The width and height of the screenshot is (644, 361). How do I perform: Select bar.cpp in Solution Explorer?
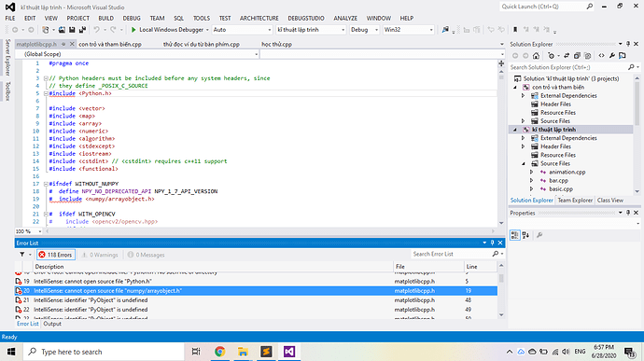tap(558, 181)
